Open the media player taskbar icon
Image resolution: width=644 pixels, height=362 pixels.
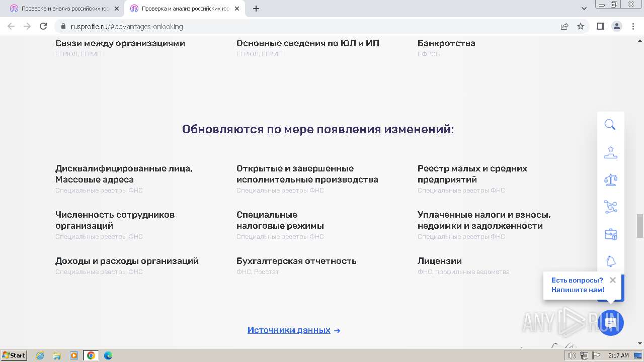[74, 355]
